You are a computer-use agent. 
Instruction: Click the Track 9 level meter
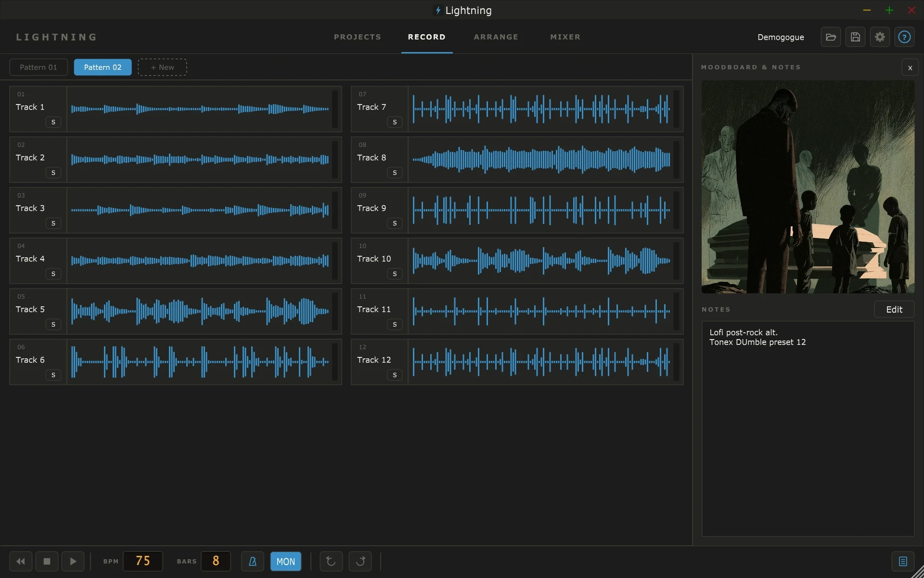coord(676,210)
